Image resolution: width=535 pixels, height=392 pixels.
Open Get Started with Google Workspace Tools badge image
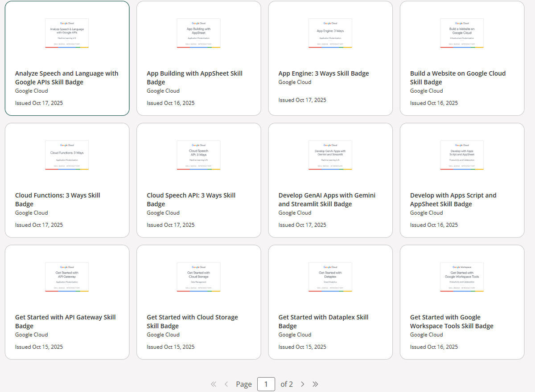pos(462,277)
